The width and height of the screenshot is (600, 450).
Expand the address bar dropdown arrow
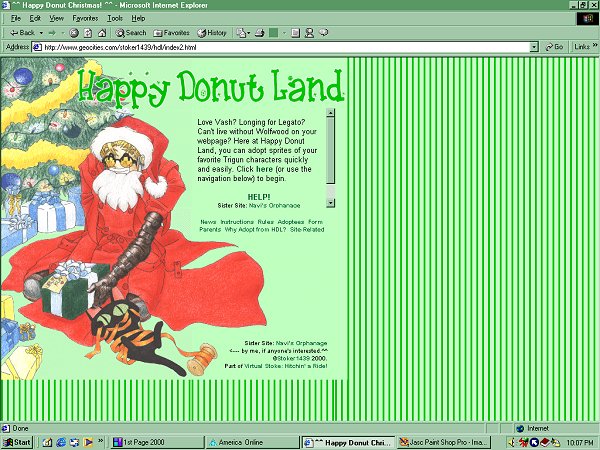[534, 47]
